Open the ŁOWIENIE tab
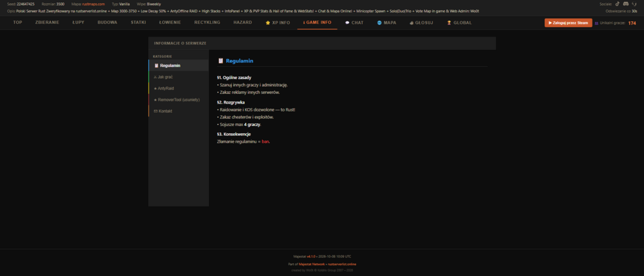Viewport: 644px width, 276px height. pyautogui.click(x=170, y=23)
